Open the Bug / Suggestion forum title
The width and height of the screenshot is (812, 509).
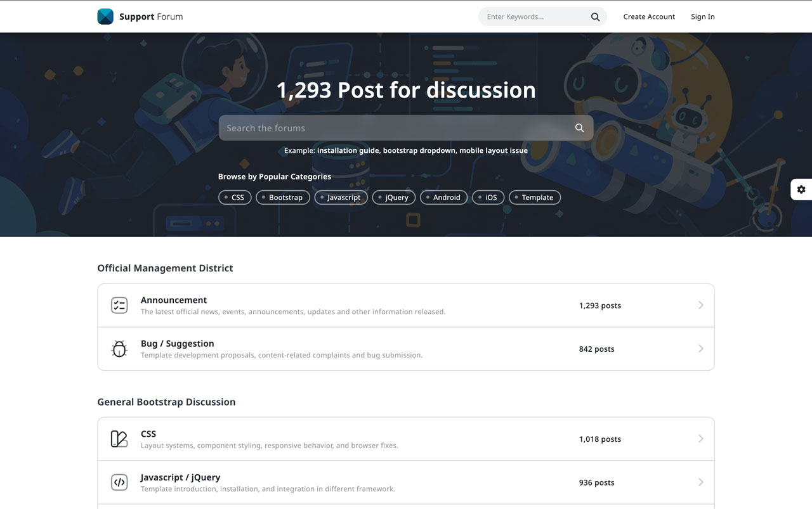pos(178,344)
